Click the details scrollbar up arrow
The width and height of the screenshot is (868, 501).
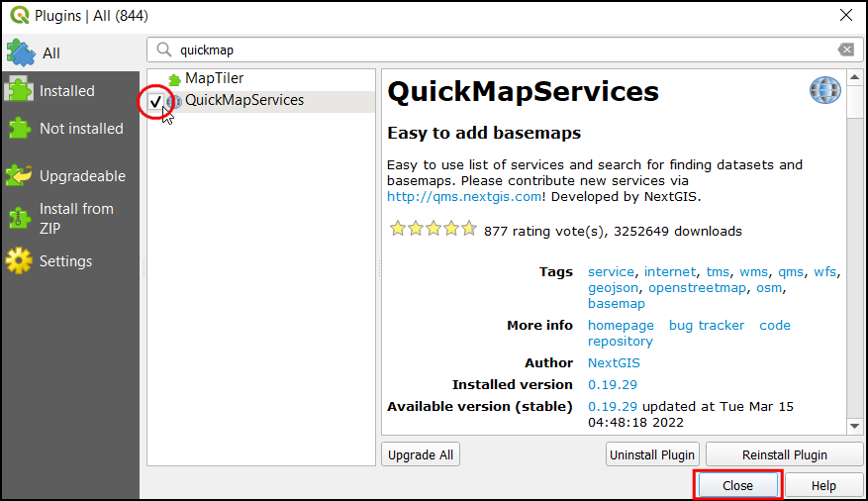[855, 77]
